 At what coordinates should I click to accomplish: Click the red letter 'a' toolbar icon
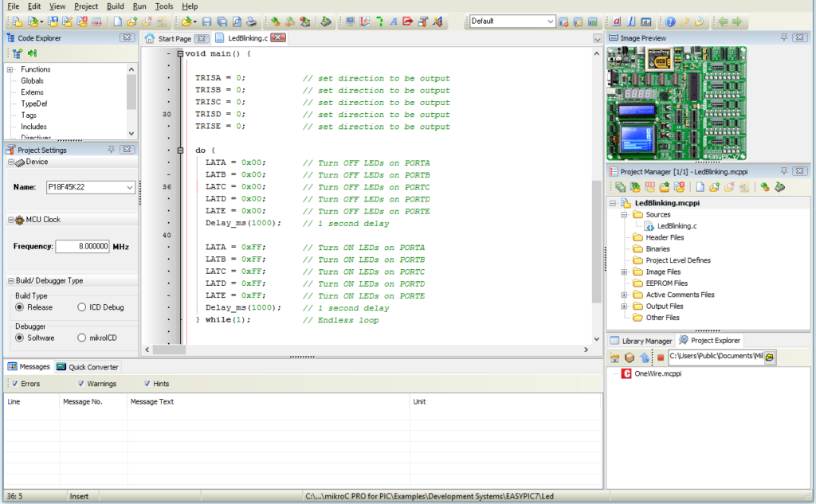coord(617,21)
